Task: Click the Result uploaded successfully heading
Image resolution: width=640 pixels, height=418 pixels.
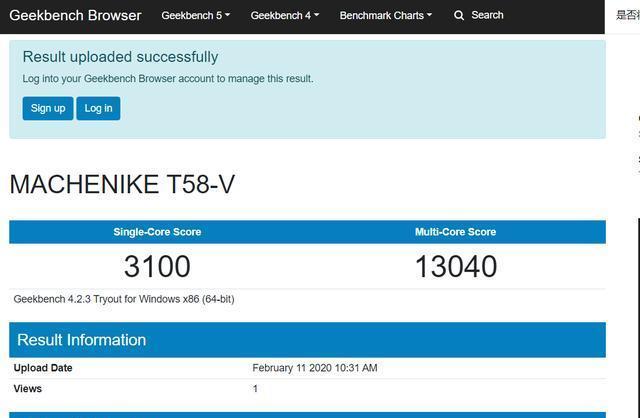Action: pyautogui.click(x=120, y=57)
